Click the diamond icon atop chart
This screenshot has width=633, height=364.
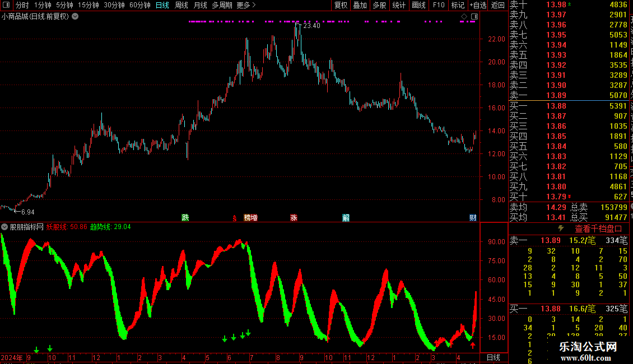[464, 17]
